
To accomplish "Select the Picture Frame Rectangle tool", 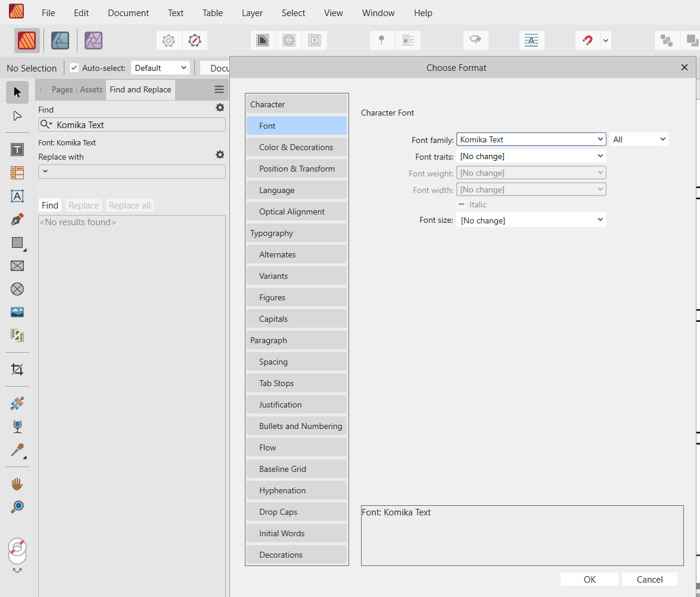I will pyautogui.click(x=17, y=266).
